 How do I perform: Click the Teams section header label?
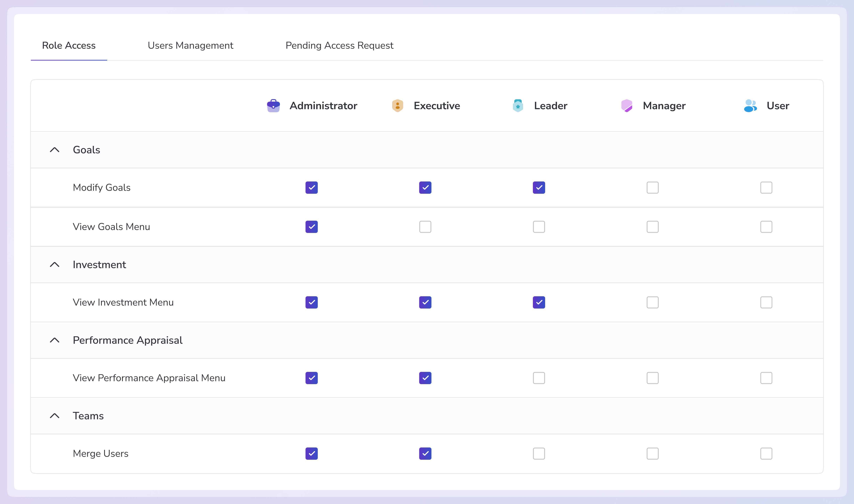click(88, 416)
